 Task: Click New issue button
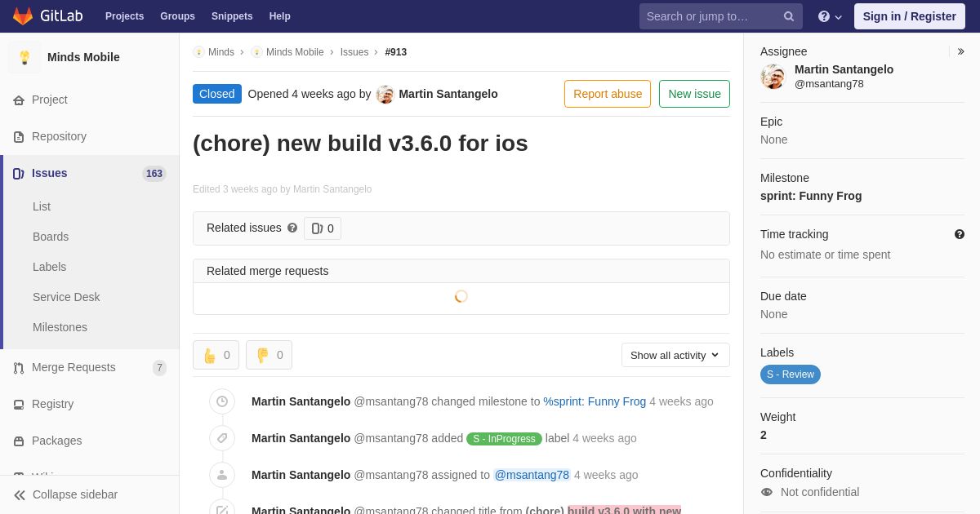pos(694,94)
